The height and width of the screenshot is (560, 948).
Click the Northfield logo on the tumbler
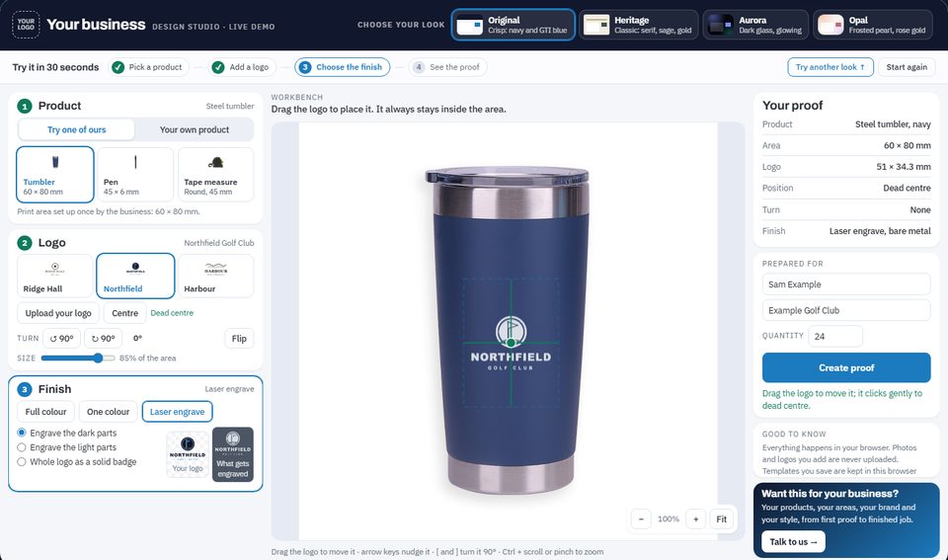[511, 343]
